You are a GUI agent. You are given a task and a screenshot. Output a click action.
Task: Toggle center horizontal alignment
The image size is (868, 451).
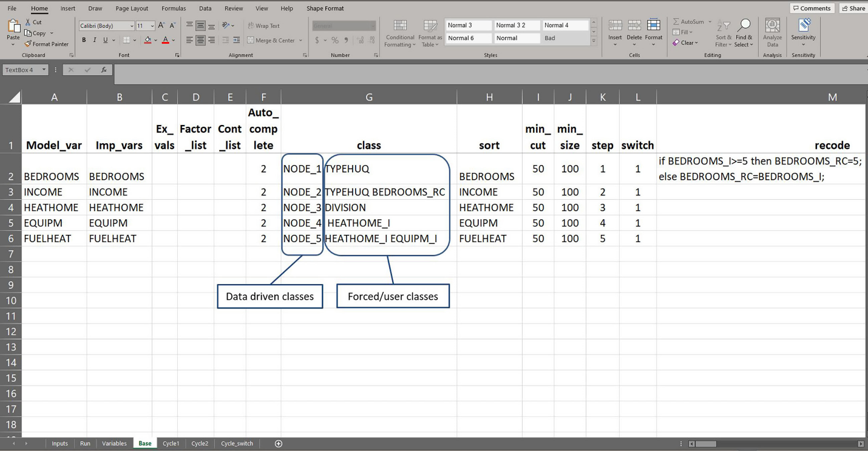click(200, 40)
